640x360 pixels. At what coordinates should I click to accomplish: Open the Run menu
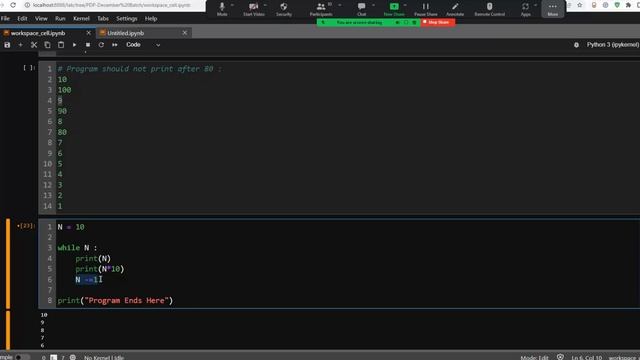[60, 18]
